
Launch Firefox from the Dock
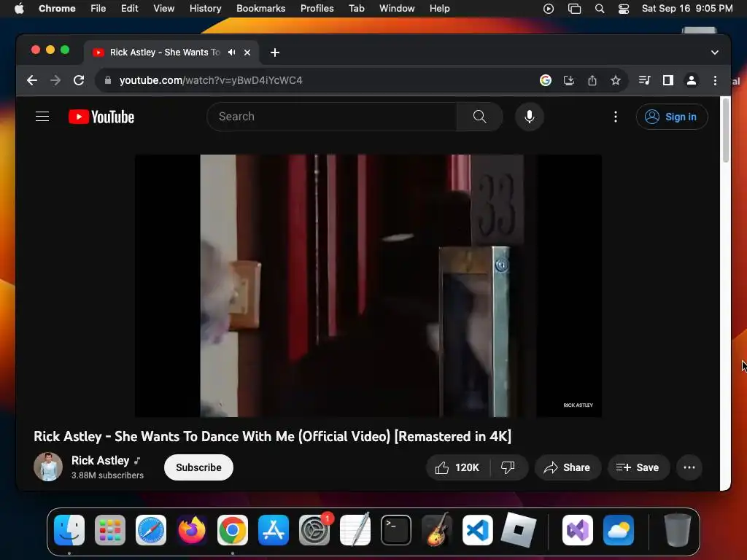[192, 530]
